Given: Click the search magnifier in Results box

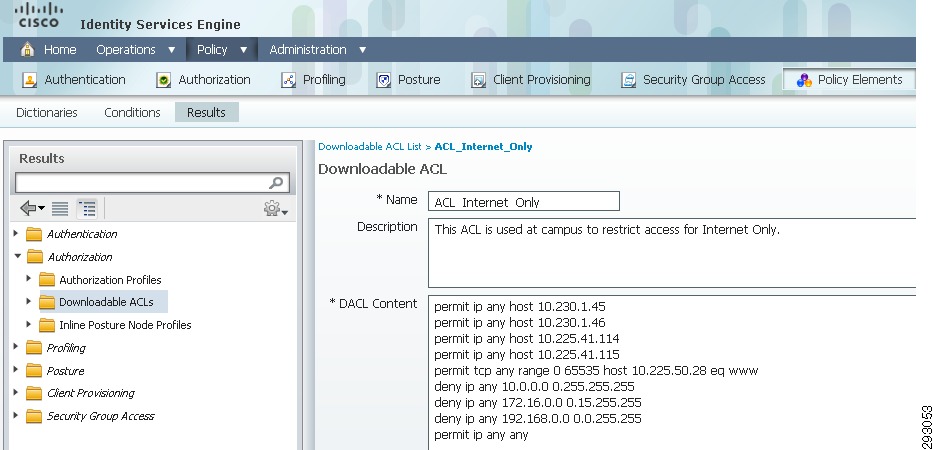Looking at the screenshot, I should tap(276, 183).
